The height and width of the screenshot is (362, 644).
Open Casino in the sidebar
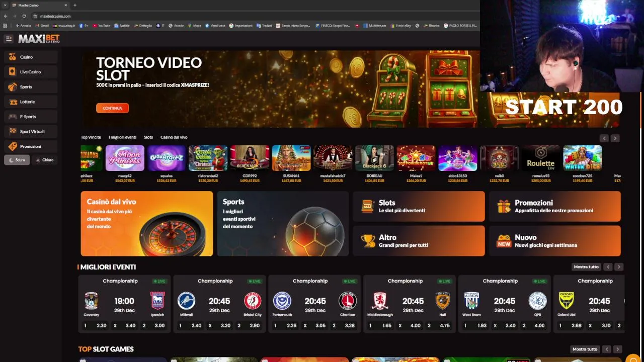click(31, 57)
